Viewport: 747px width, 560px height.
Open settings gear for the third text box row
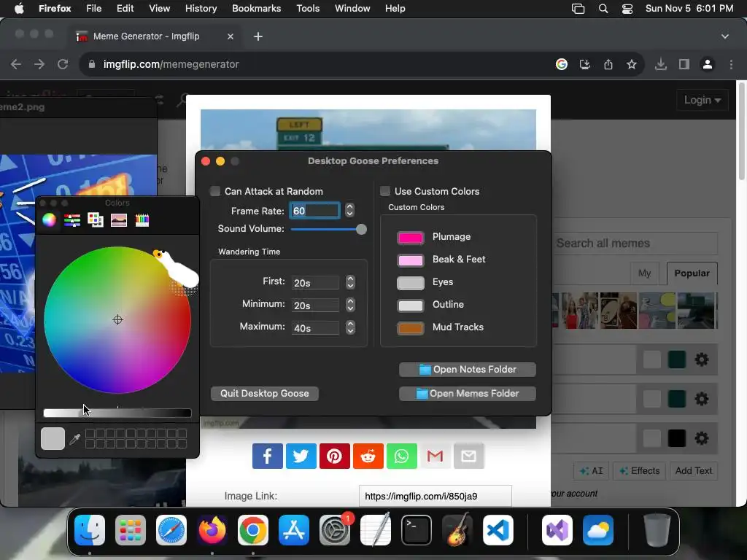point(701,438)
